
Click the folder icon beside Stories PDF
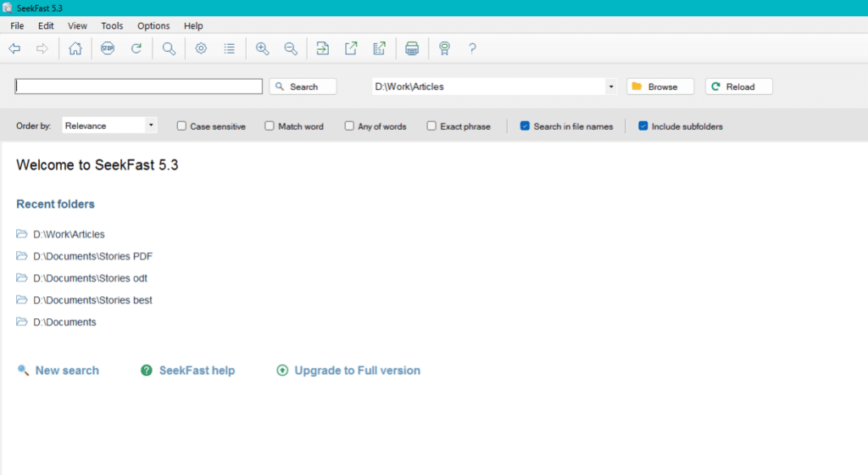click(21, 256)
